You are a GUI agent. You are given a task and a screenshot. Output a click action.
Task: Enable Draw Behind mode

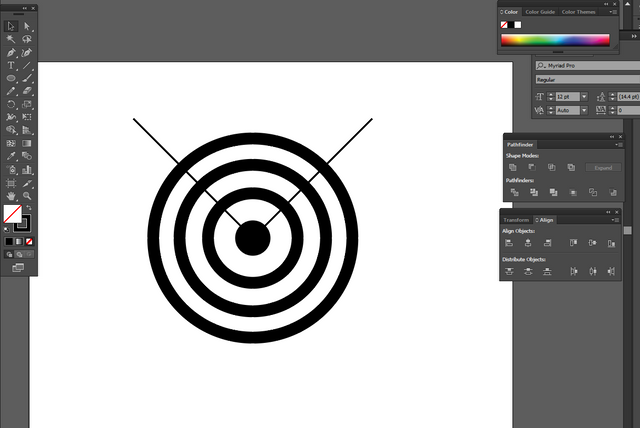[x=19, y=255]
